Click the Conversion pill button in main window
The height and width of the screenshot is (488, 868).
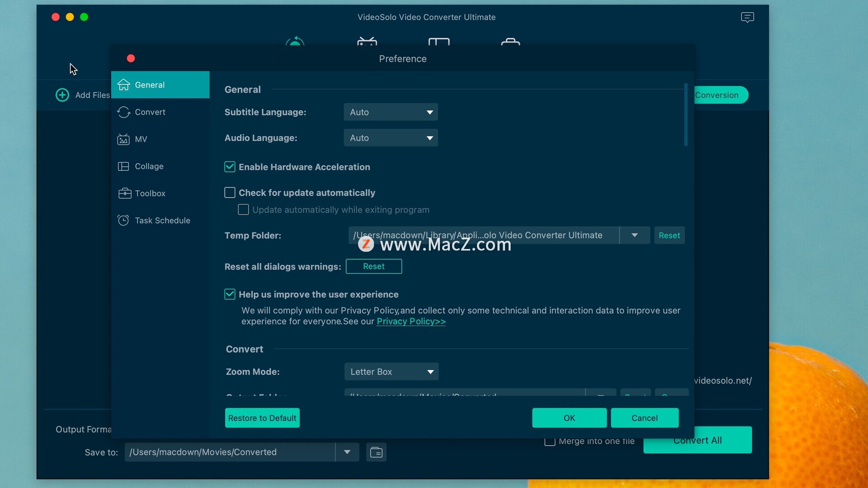[721, 95]
